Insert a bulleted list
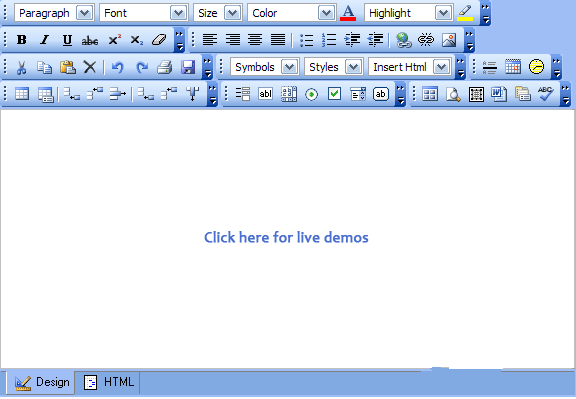The width and height of the screenshot is (576, 399). point(306,40)
